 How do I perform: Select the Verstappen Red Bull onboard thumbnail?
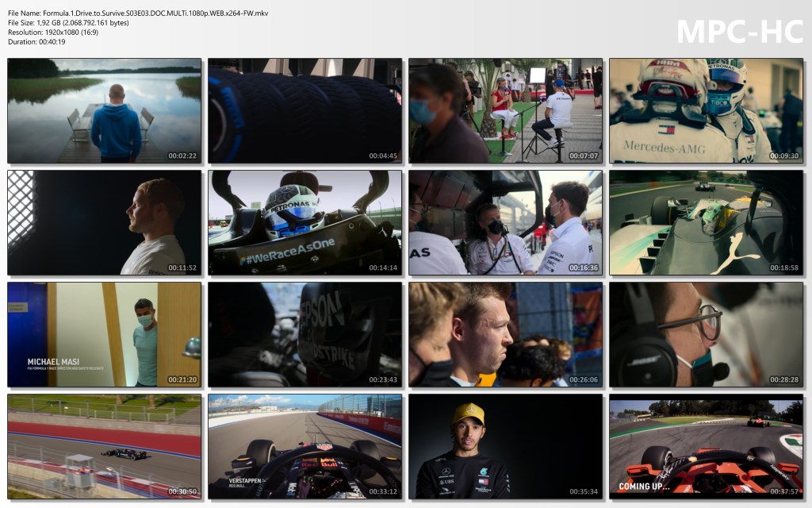304,446
